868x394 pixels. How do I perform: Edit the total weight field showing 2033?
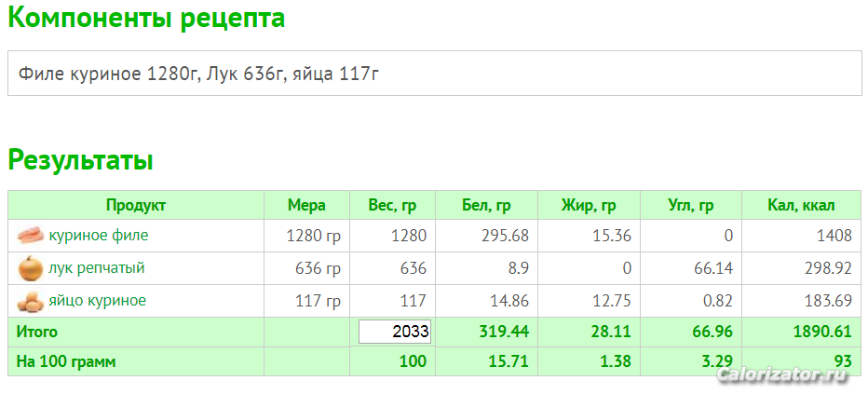tap(395, 332)
